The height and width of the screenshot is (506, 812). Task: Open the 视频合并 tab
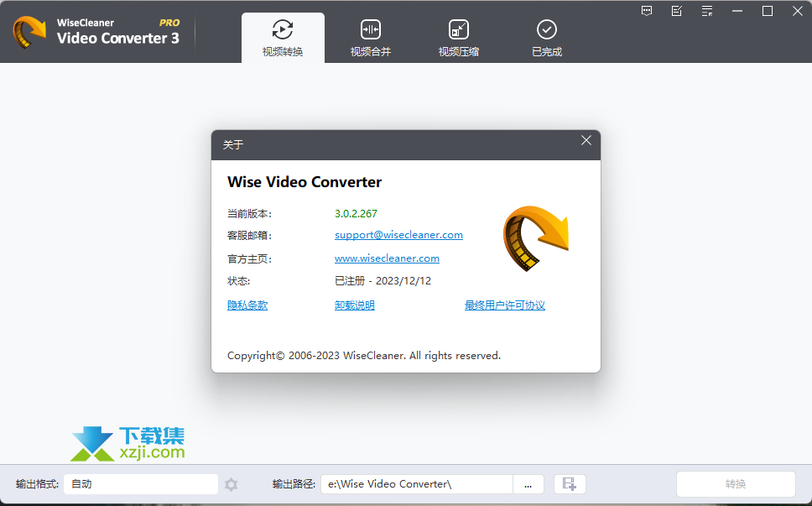(x=371, y=38)
